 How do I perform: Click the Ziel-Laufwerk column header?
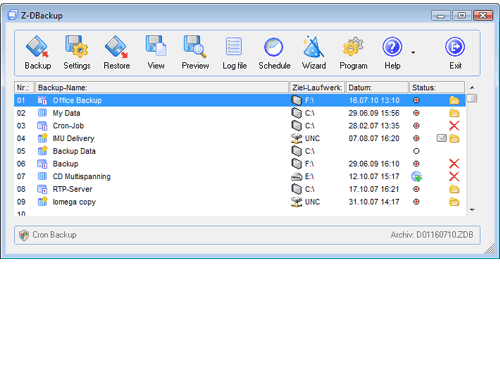pos(317,87)
